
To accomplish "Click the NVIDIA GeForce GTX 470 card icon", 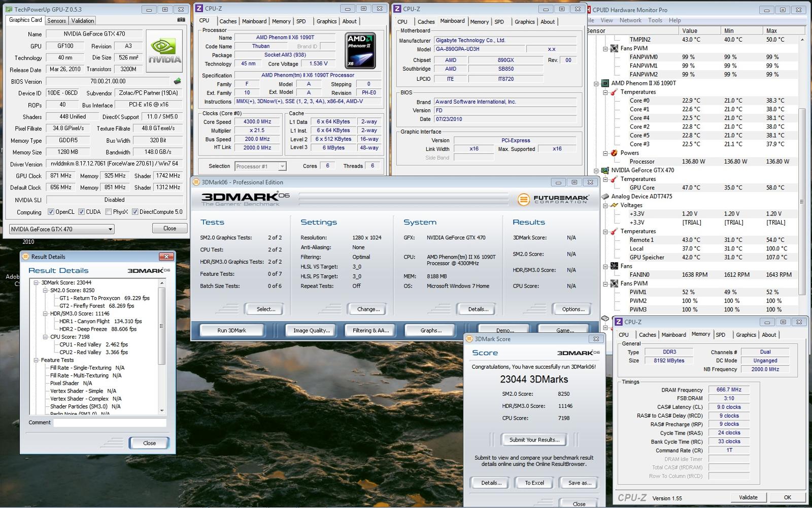I will [605, 170].
